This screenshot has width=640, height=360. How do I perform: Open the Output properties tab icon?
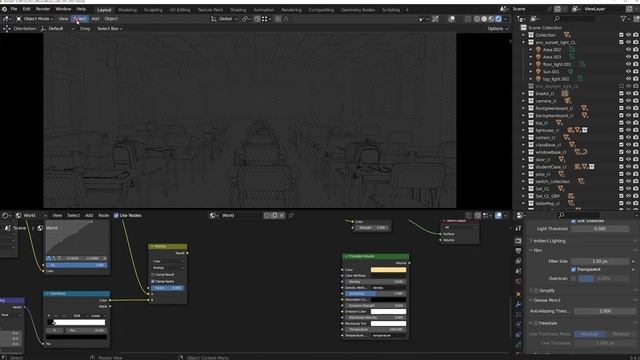coord(518,251)
